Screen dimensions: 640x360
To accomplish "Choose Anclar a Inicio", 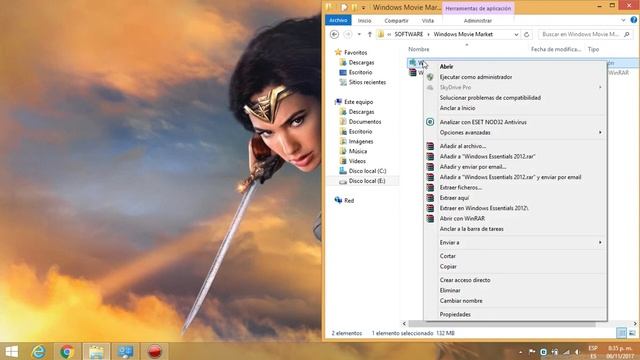I will pos(515,108).
